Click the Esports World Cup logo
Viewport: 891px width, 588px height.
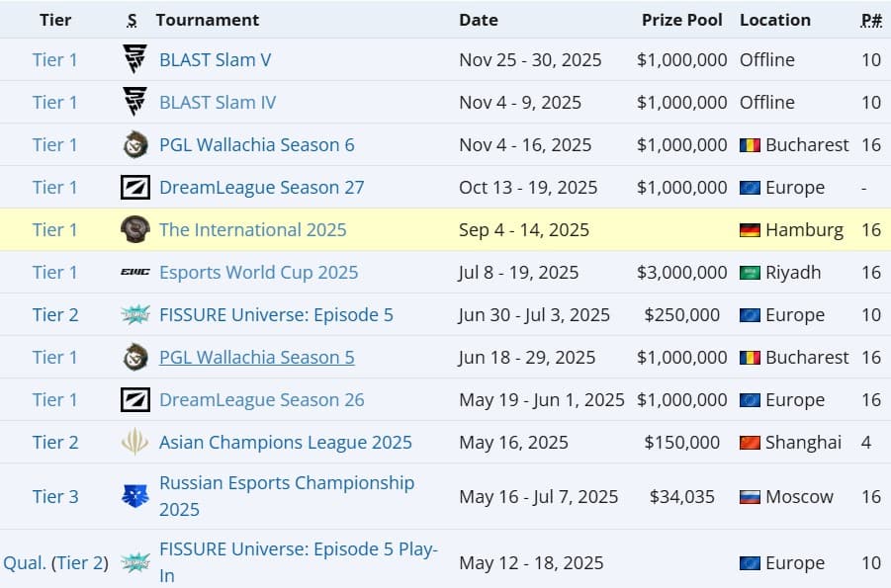point(134,272)
